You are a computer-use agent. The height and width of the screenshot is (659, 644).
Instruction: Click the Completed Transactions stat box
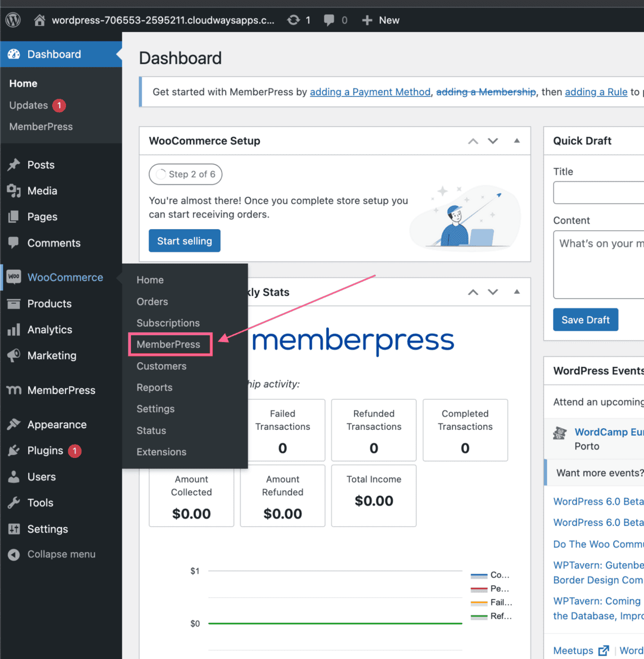[x=465, y=430]
